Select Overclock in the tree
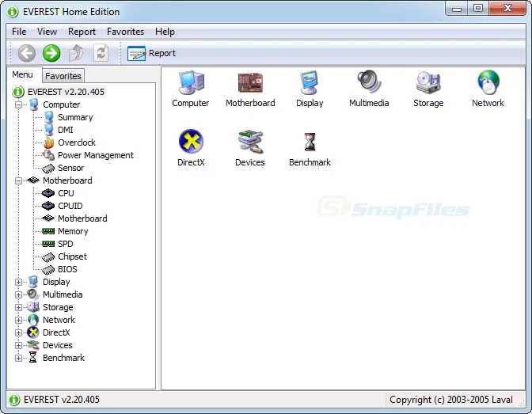This screenshot has width=532, height=414. 77,142
